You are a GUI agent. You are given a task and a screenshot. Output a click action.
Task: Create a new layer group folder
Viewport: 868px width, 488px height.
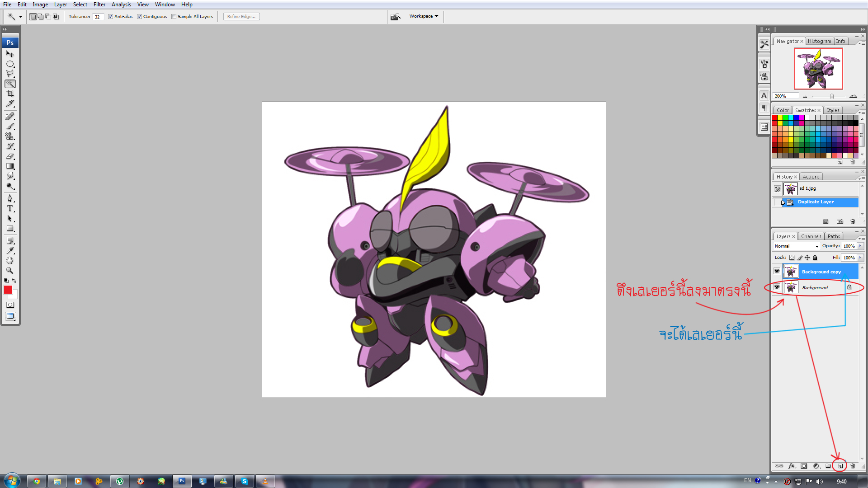coord(828,466)
